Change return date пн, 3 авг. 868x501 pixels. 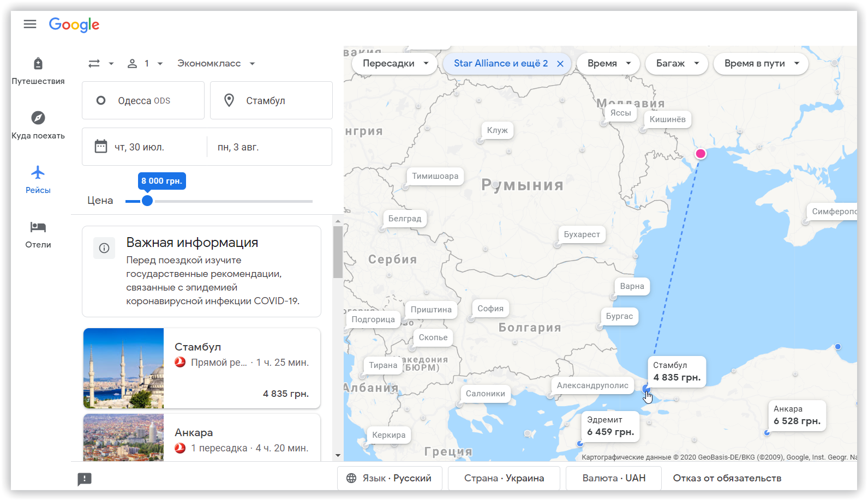click(238, 147)
